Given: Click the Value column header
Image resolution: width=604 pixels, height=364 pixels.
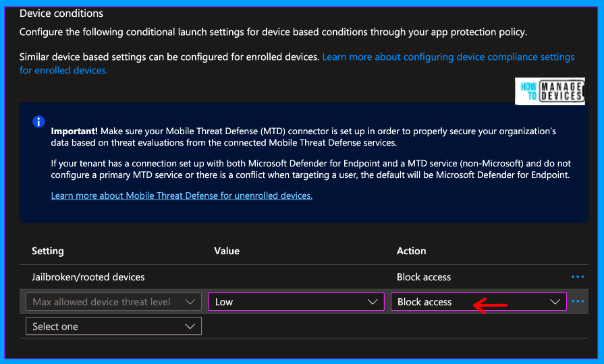Looking at the screenshot, I should coord(227,251).
